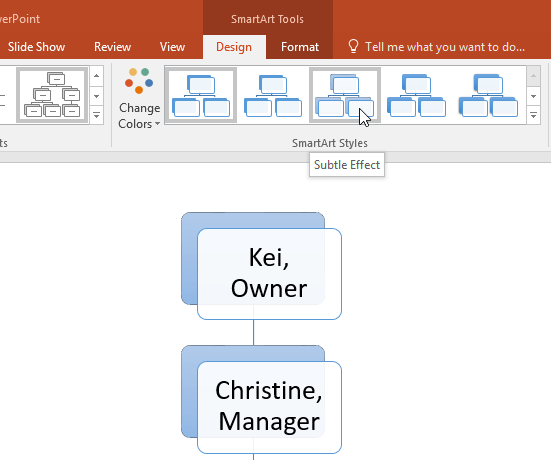
Task: Move layouts gallery down one row
Action: point(96,96)
